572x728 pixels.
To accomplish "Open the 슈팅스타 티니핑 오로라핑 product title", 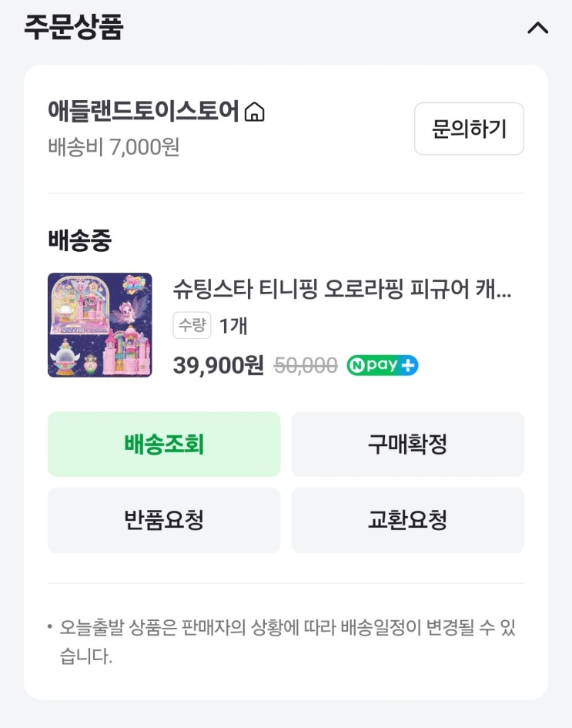I will click(x=342, y=290).
